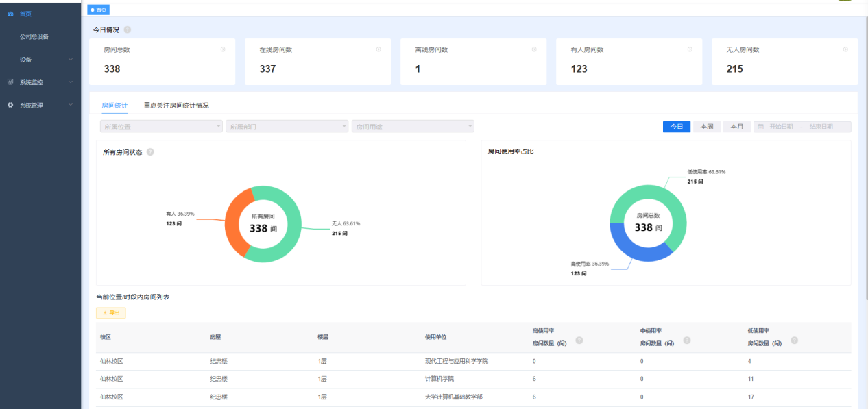
Task: Select the 首页 page tag at top
Action: pyautogui.click(x=99, y=10)
